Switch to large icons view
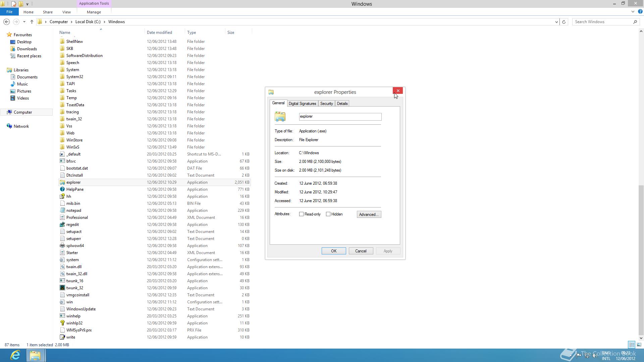The width and height of the screenshot is (644, 362). 639,345
